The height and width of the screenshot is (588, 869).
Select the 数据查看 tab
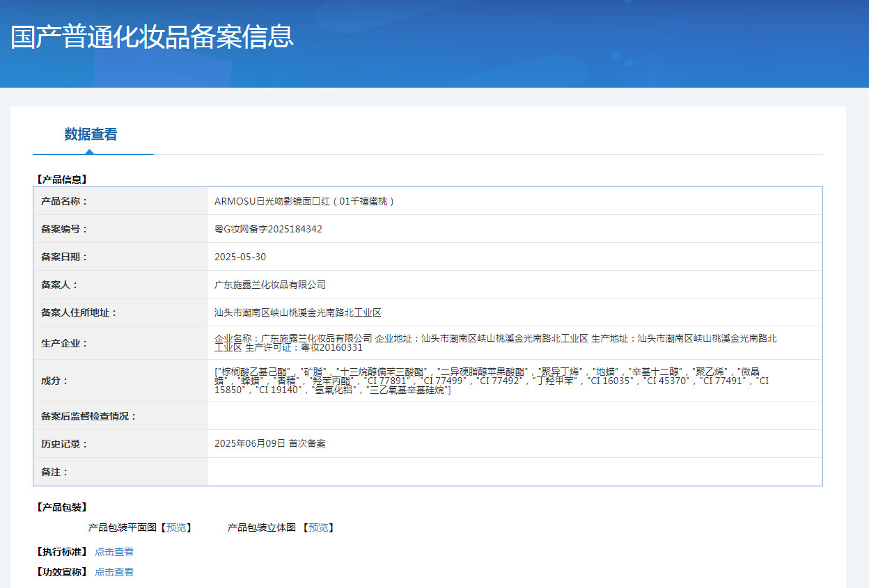[x=91, y=134]
